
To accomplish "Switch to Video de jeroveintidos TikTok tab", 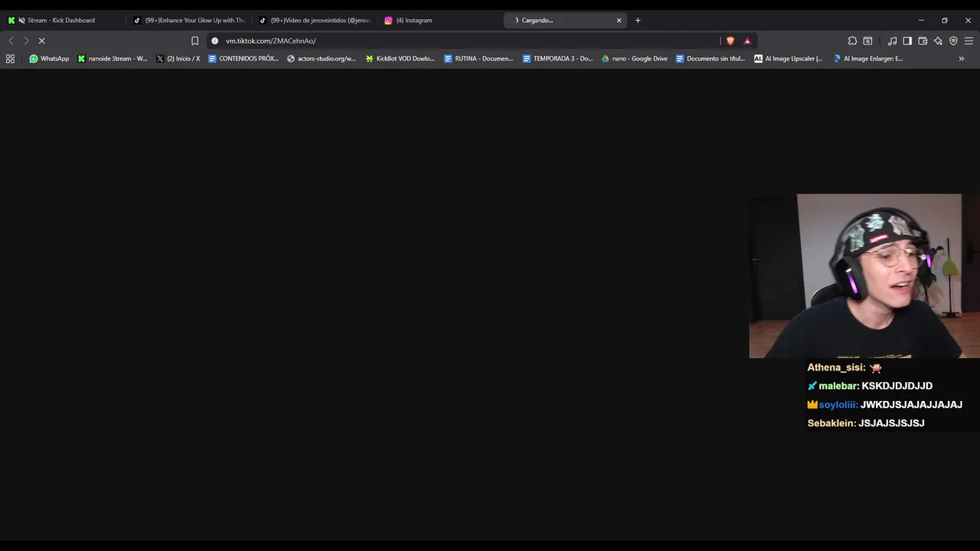I will [315, 20].
